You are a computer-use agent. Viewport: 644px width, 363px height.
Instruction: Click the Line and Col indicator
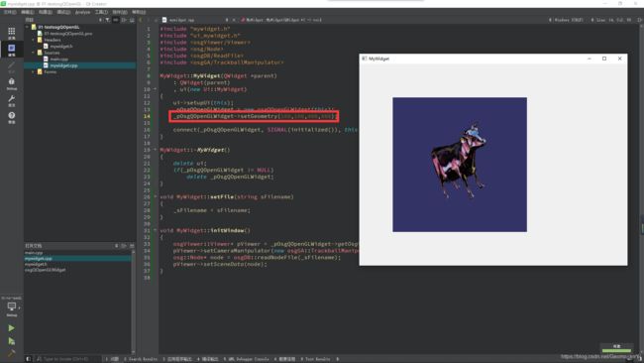(x=611, y=20)
